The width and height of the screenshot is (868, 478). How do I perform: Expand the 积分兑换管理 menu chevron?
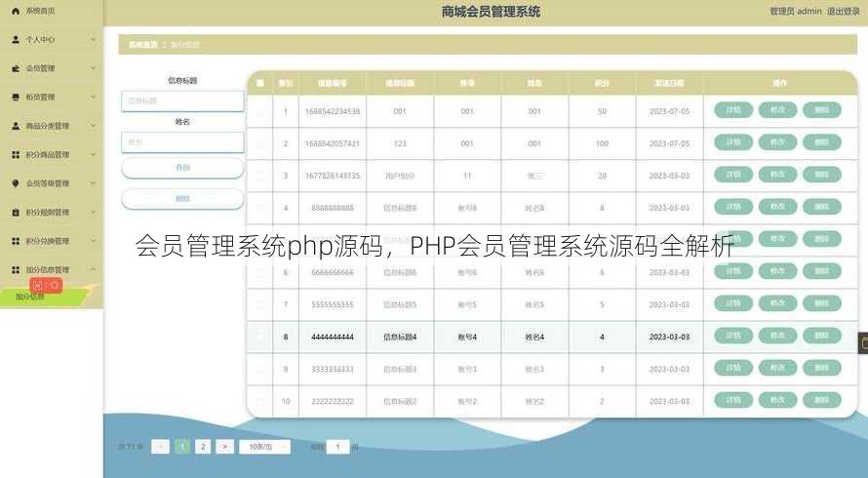pyautogui.click(x=93, y=241)
